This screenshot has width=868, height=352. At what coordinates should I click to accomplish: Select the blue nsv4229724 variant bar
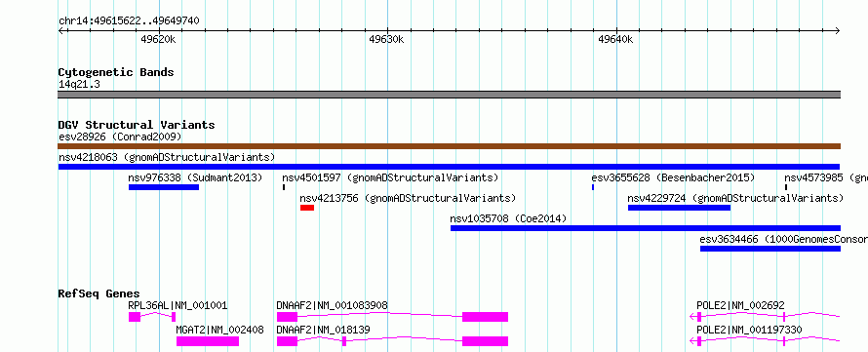pyautogui.click(x=679, y=208)
